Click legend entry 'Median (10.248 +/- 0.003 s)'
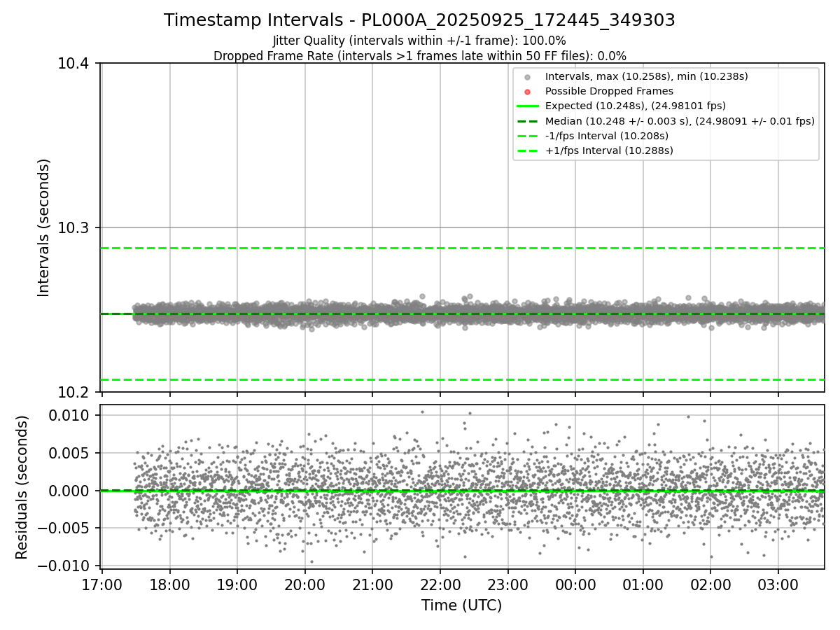Viewport: 840px width, 630px height. tap(680, 121)
